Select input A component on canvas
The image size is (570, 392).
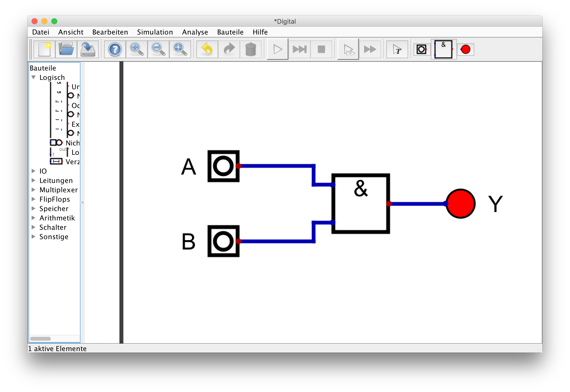(224, 166)
